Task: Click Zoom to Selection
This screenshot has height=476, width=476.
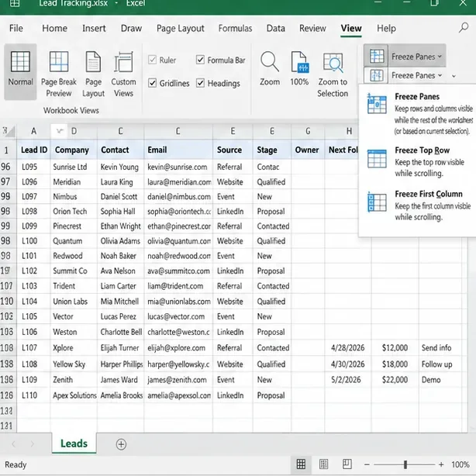Action: coord(333,74)
